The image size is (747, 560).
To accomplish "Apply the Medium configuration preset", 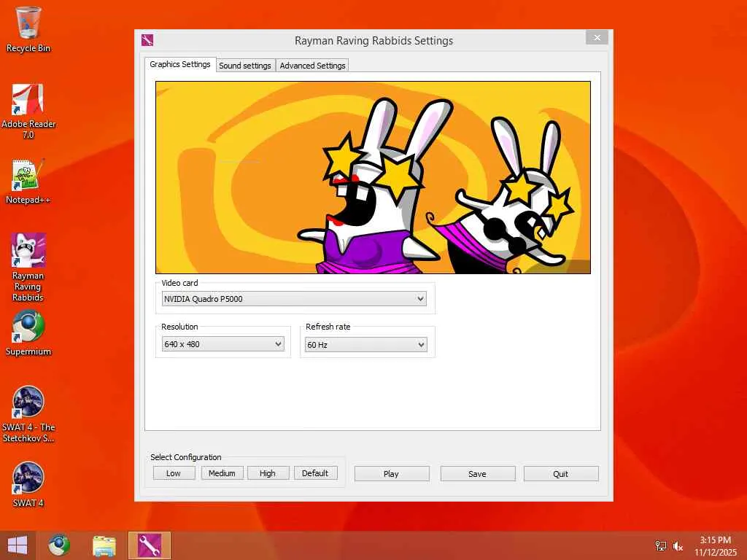I will [x=222, y=473].
